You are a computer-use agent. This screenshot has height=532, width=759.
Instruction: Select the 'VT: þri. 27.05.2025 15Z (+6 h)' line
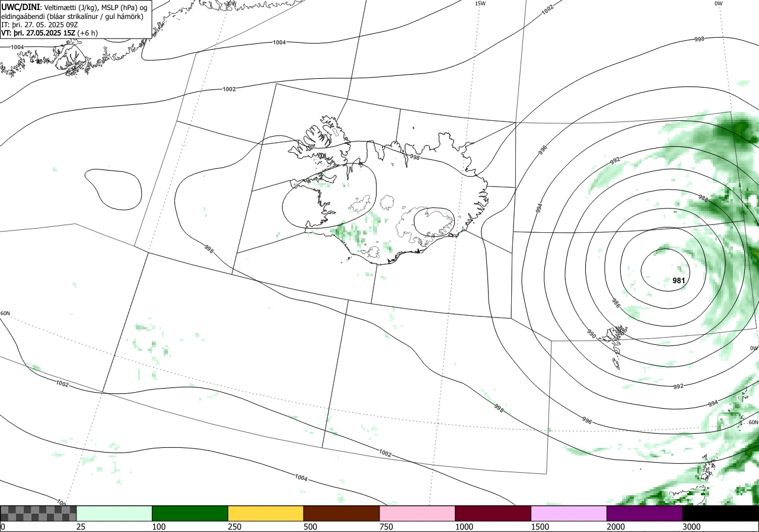(50, 33)
